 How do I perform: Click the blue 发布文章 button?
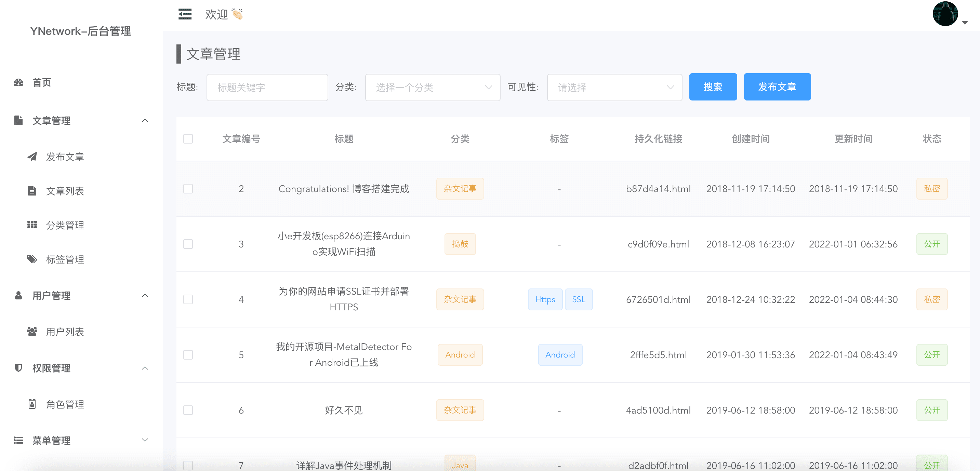[x=777, y=87]
